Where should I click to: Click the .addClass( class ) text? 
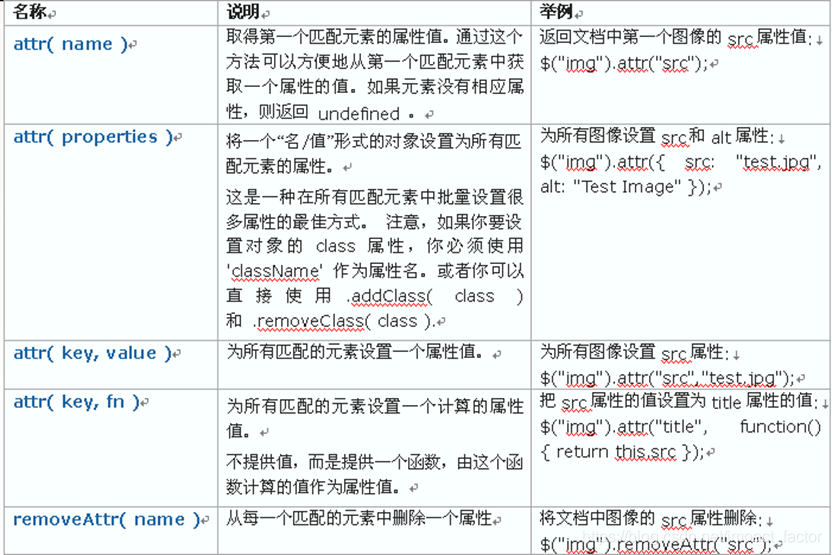point(435,296)
